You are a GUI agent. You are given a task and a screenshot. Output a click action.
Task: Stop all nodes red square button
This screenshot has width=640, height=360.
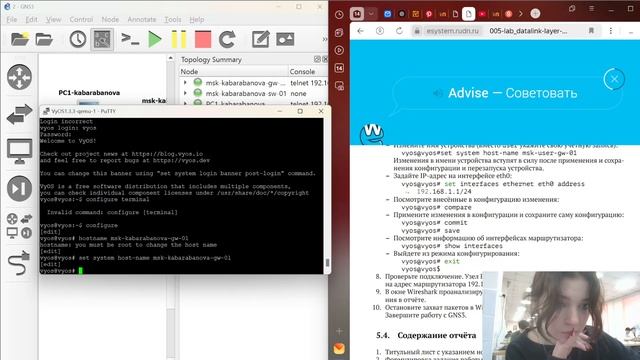pyautogui.click(x=203, y=40)
